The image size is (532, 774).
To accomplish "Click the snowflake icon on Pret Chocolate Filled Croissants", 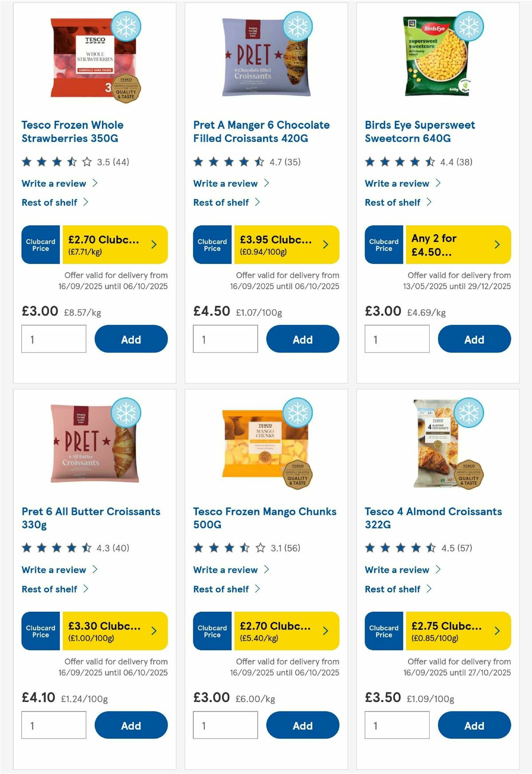I will coord(297,26).
